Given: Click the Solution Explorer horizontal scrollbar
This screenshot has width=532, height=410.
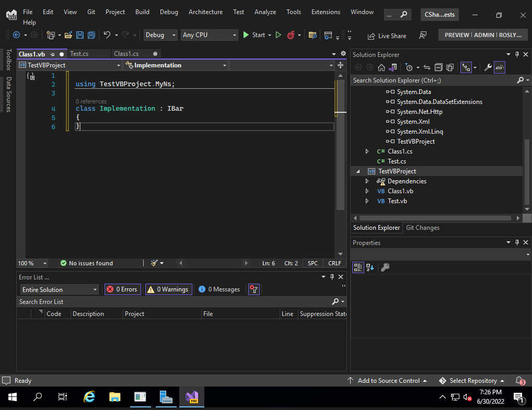Looking at the screenshot, I should coord(435,218).
